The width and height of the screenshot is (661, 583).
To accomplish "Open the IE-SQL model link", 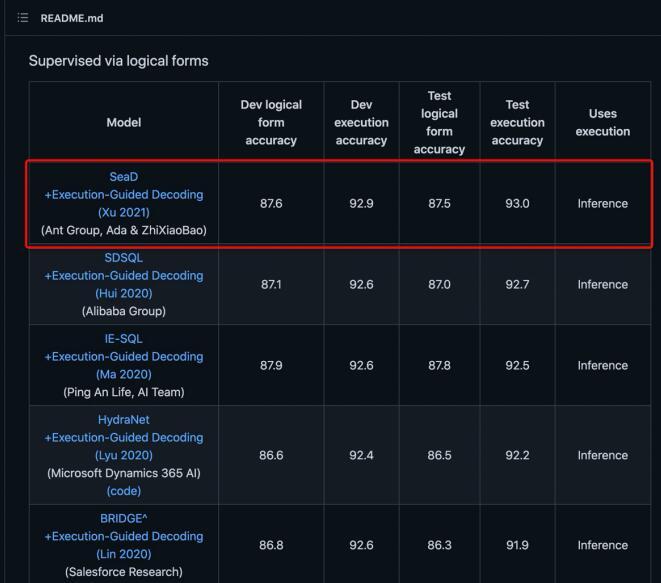I will pyautogui.click(x=124, y=339).
